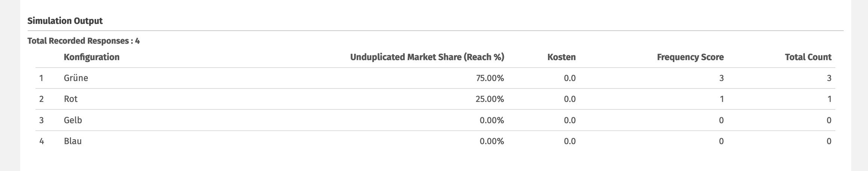
Task: Select the Kosten column header
Action: 561,57
